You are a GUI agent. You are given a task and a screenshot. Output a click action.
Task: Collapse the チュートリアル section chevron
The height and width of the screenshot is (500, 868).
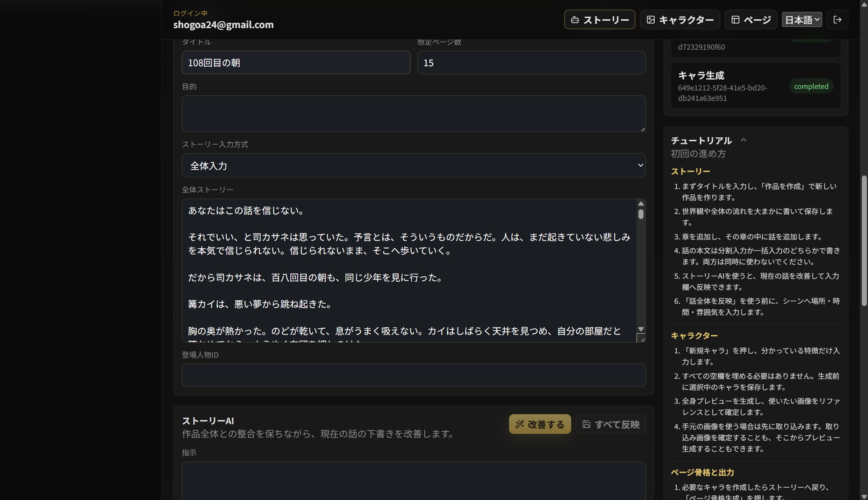(x=744, y=140)
